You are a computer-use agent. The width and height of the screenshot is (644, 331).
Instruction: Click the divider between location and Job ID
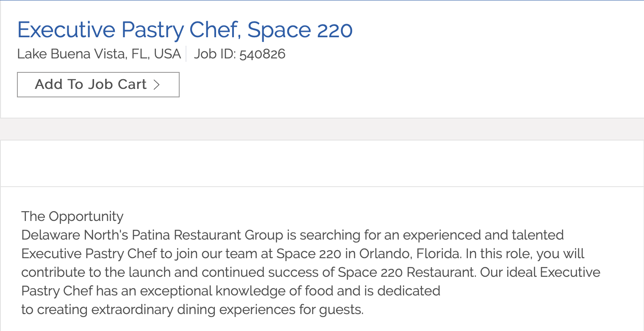186,54
